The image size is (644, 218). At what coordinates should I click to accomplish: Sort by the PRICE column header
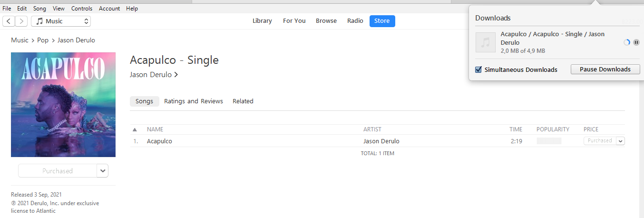click(x=591, y=129)
